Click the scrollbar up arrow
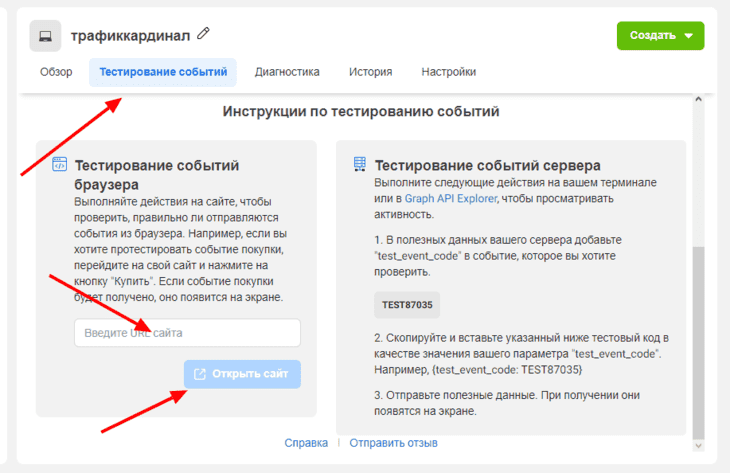The height and width of the screenshot is (473, 730). 698,99
